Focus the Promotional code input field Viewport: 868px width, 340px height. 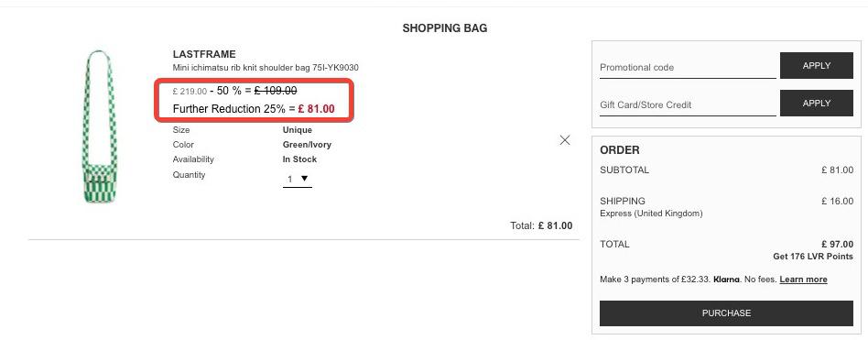pyautogui.click(x=688, y=68)
